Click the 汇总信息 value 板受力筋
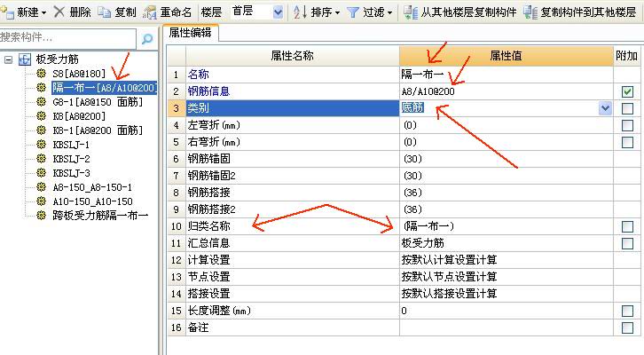The width and height of the screenshot is (644, 355). 506,243
